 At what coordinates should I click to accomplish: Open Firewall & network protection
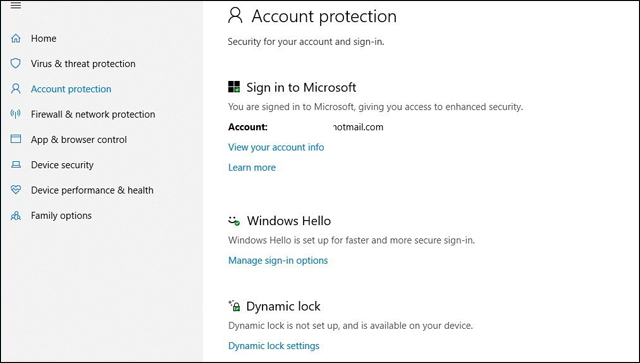coord(93,114)
